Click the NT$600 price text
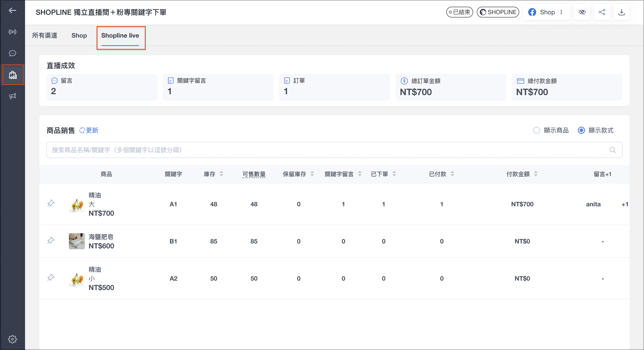 tap(101, 246)
